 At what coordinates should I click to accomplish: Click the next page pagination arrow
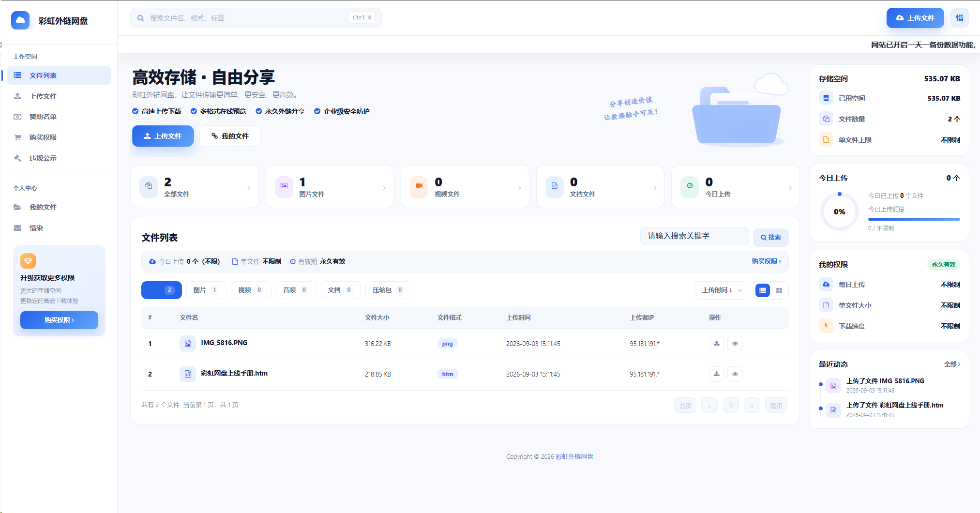pyautogui.click(x=752, y=406)
